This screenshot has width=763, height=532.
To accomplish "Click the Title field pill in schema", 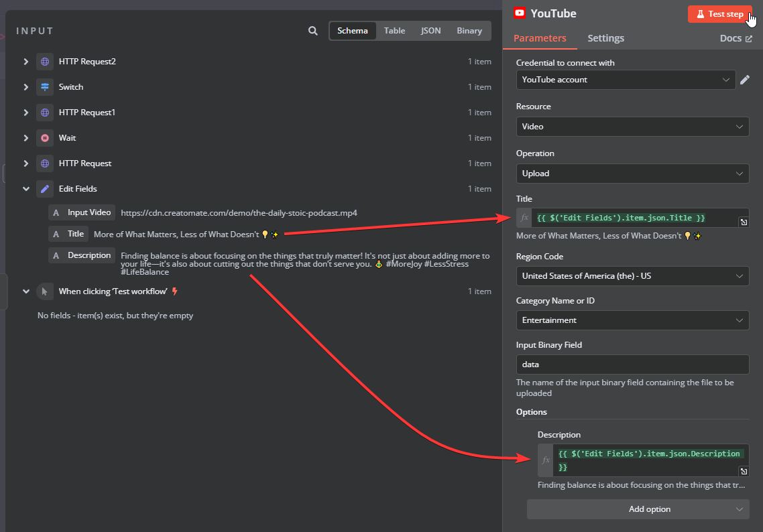I will tap(68, 234).
